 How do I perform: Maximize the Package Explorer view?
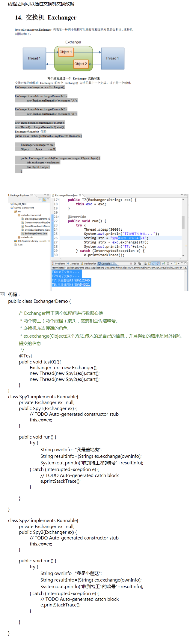pyautogui.click(x=48, y=195)
